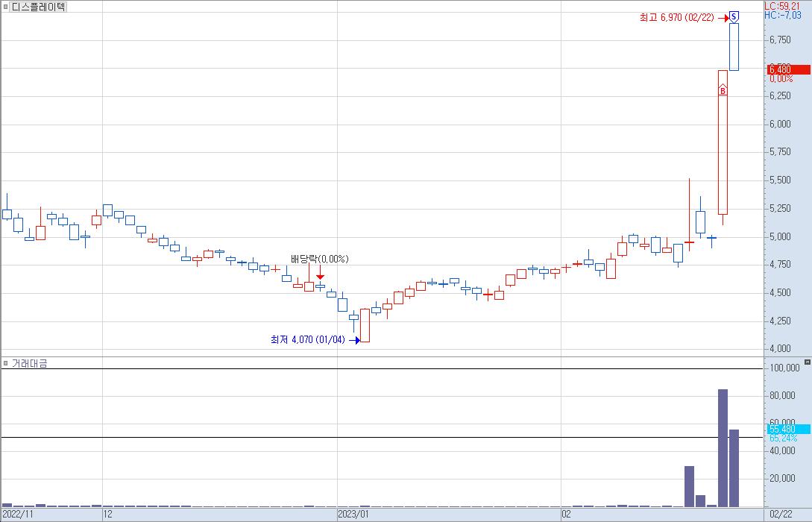Click the 5,250 price axis label

780,208
